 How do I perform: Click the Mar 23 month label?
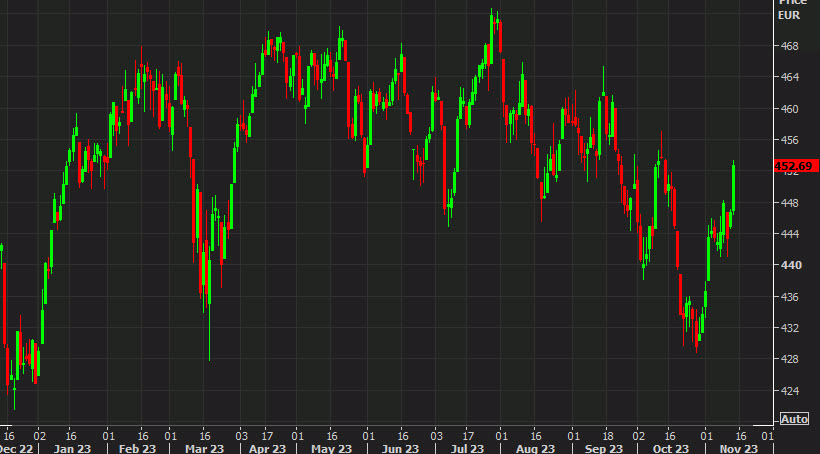204,449
